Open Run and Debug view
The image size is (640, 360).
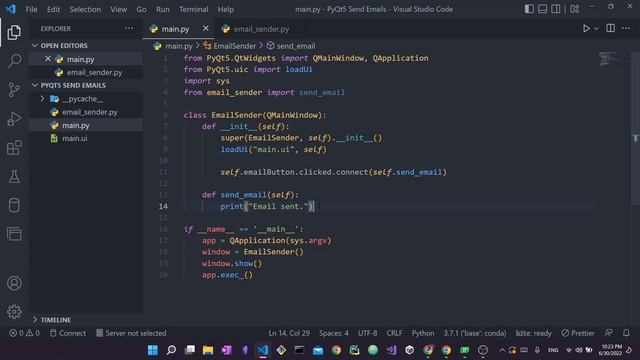pyautogui.click(x=14, y=119)
